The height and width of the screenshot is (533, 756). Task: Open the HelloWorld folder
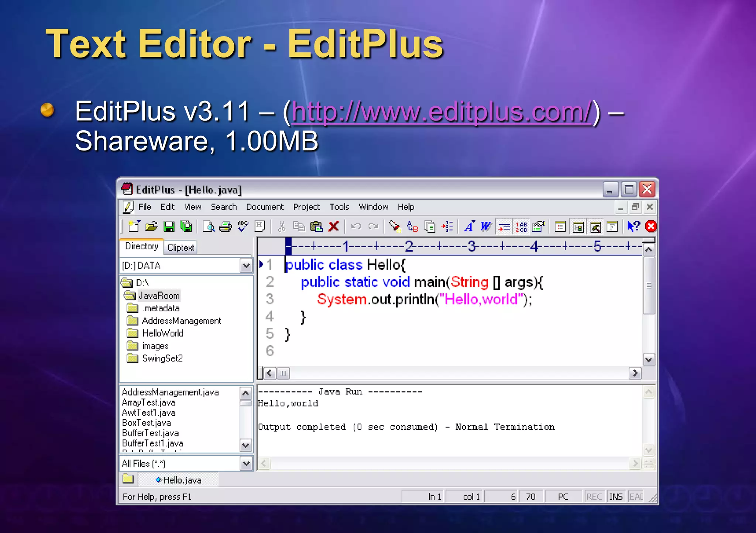(163, 333)
